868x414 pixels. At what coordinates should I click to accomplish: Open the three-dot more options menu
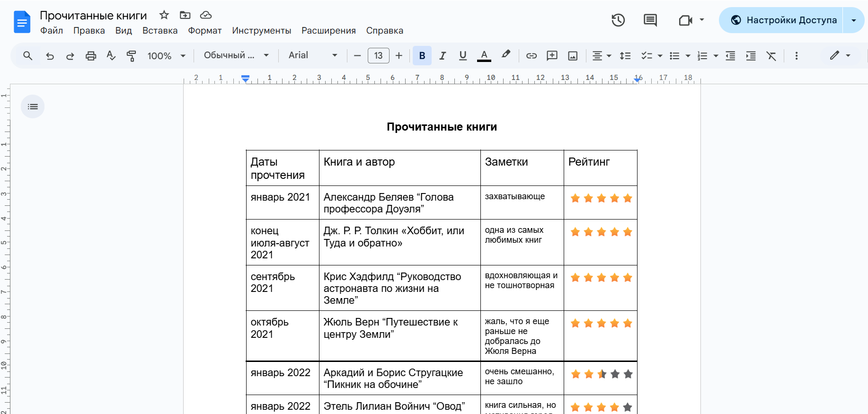click(x=797, y=56)
